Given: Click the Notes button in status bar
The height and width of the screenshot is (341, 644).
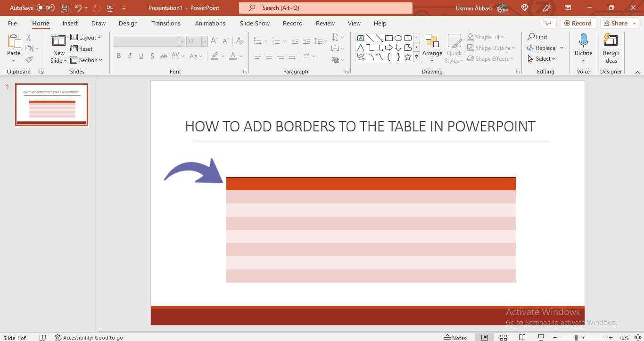Looking at the screenshot, I should coord(455,338).
